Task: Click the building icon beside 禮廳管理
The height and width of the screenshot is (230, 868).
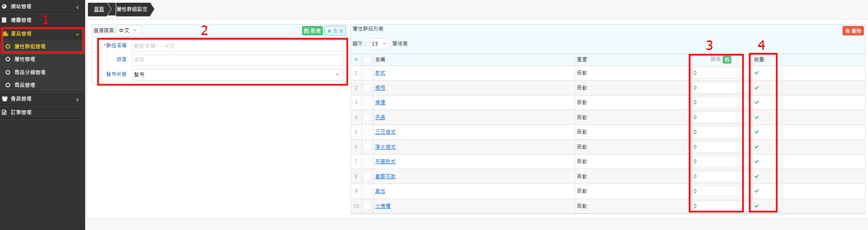Action: pyautogui.click(x=5, y=20)
